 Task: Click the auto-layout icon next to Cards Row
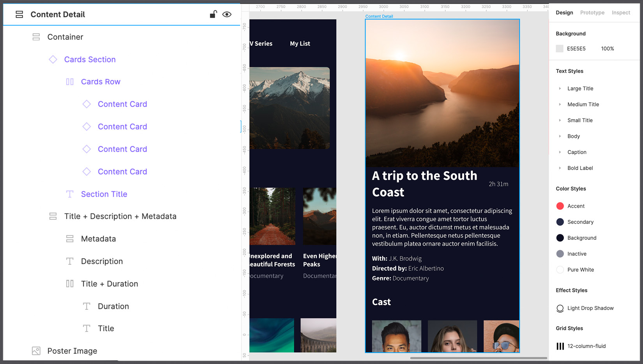[70, 81]
